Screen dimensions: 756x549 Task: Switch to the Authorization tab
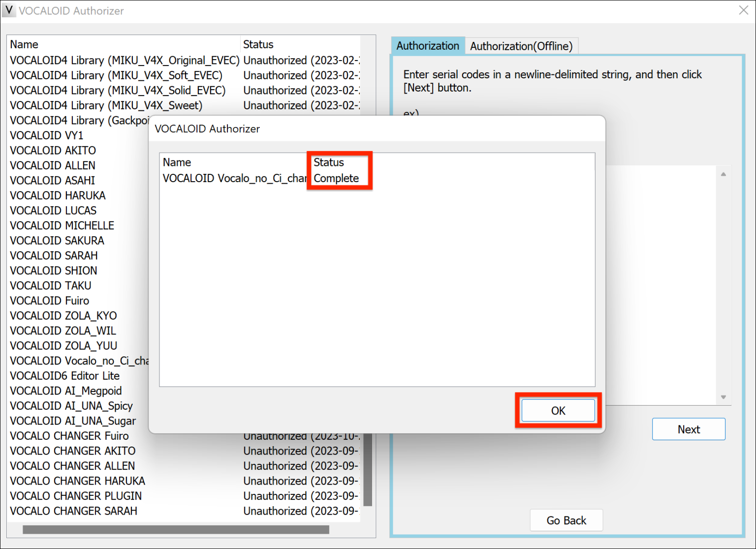click(x=427, y=46)
